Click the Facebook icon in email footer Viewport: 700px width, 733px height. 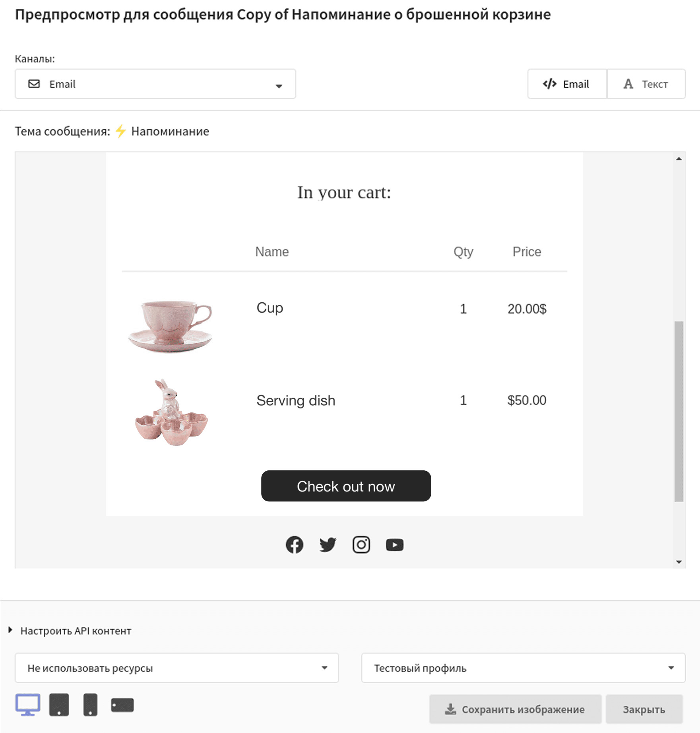click(x=295, y=545)
